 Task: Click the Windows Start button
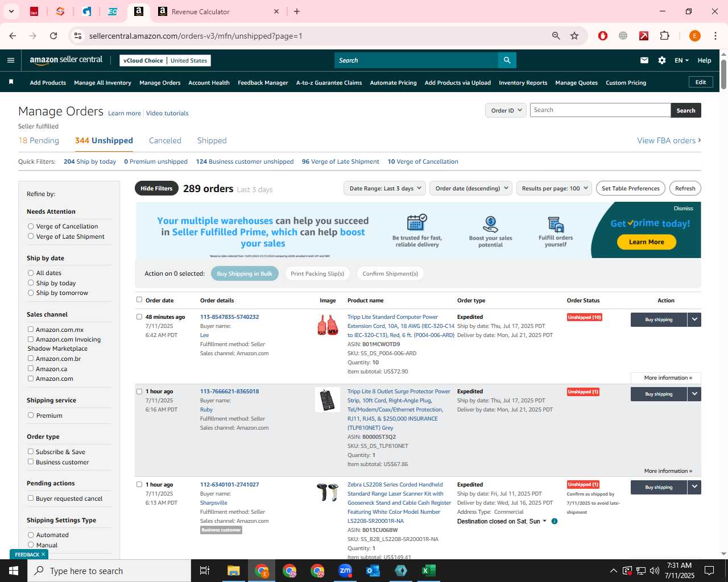pyautogui.click(x=14, y=571)
